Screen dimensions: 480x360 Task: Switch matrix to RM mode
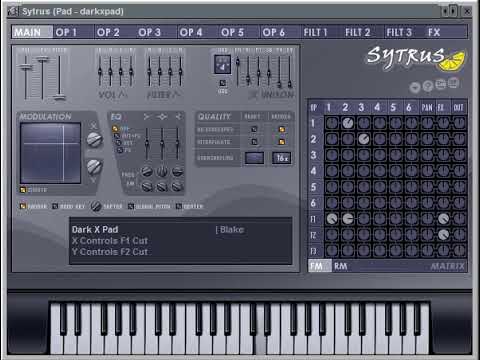(340, 266)
